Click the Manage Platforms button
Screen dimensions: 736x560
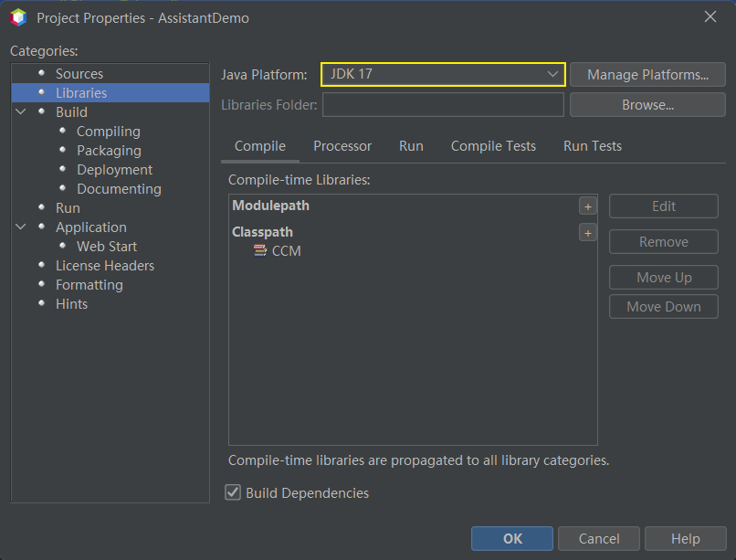pyautogui.click(x=647, y=75)
